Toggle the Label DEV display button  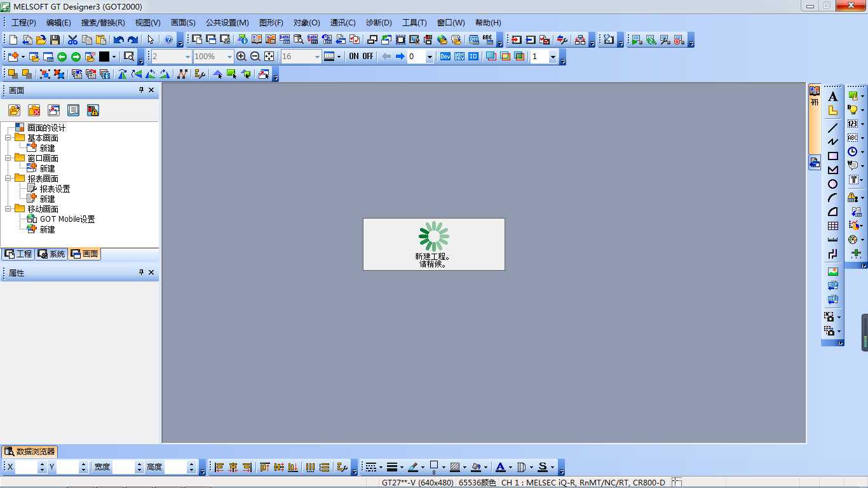click(x=459, y=57)
